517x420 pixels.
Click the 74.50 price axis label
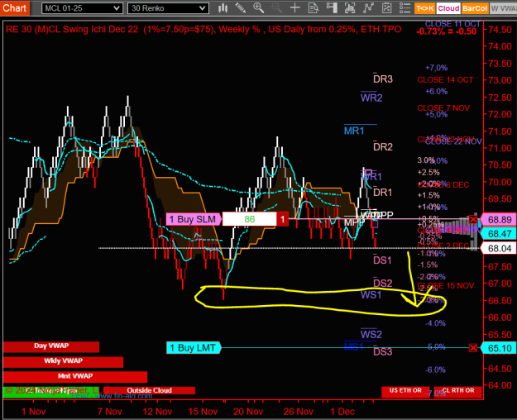(500, 30)
